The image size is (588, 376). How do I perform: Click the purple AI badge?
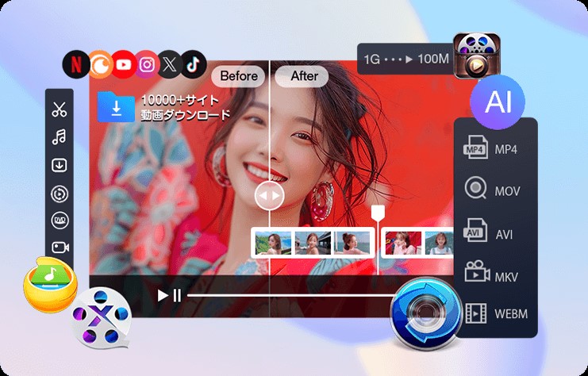498,102
